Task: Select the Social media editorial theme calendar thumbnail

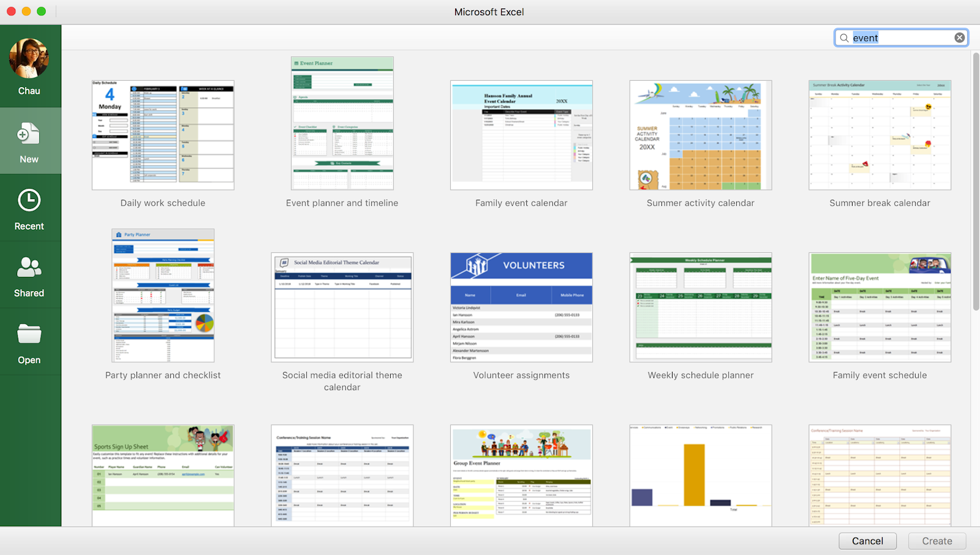Action: point(342,307)
